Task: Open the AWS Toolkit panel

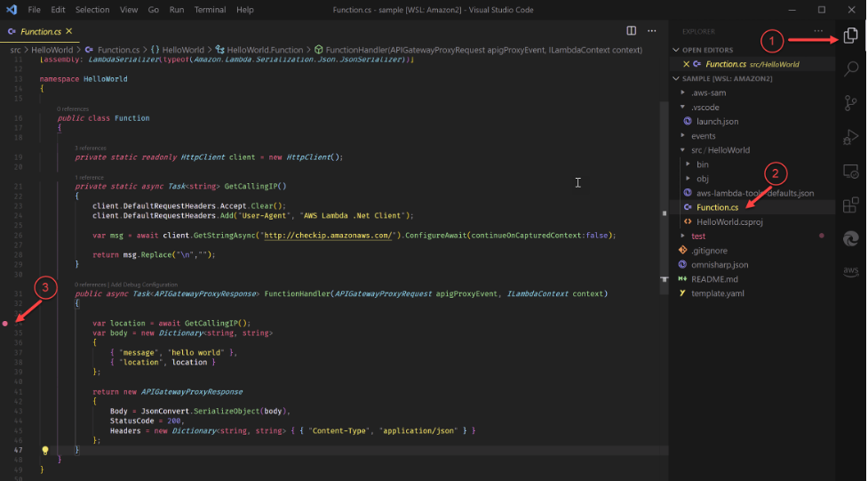Action: pyautogui.click(x=850, y=271)
